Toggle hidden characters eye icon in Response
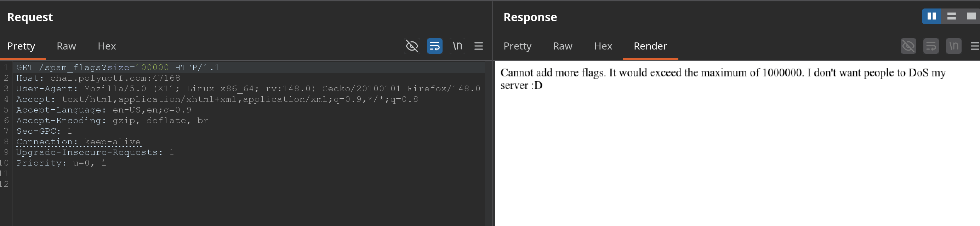Screen dimensions: 980x226 tap(908, 46)
